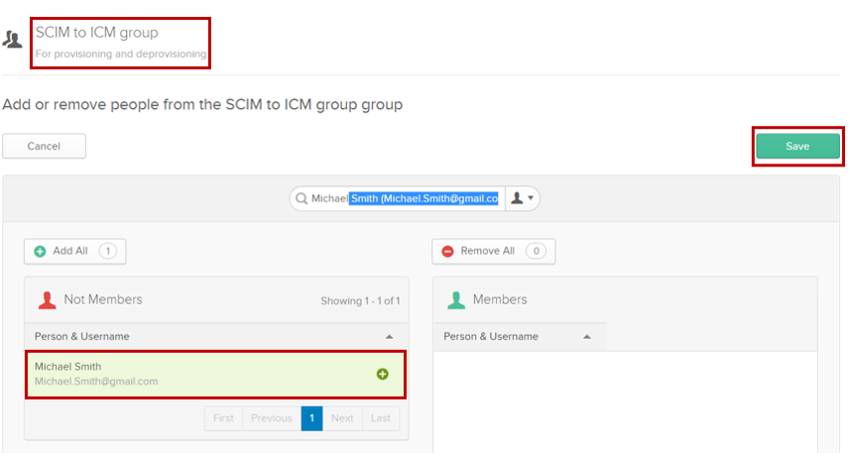Click the group icon beside SCIM to ICM group
This screenshot has width=850, height=471.
[x=13, y=41]
